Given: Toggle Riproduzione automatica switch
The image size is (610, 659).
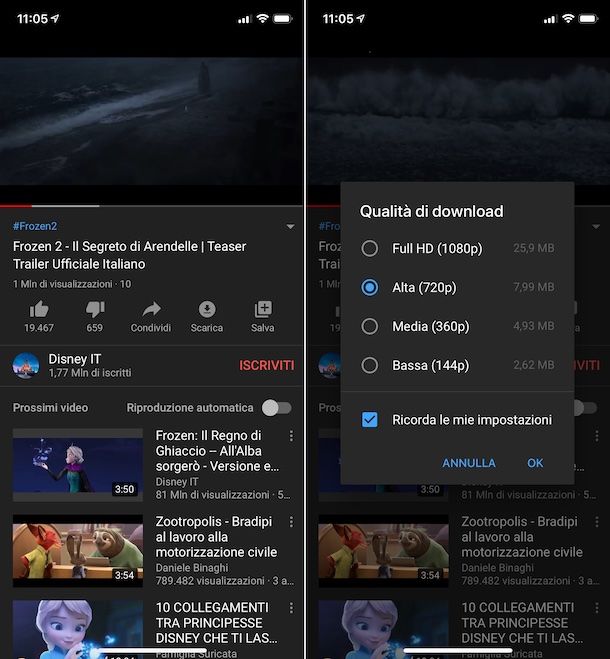Looking at the screenshot, I should pyautogui.click(x=277, y=408).
